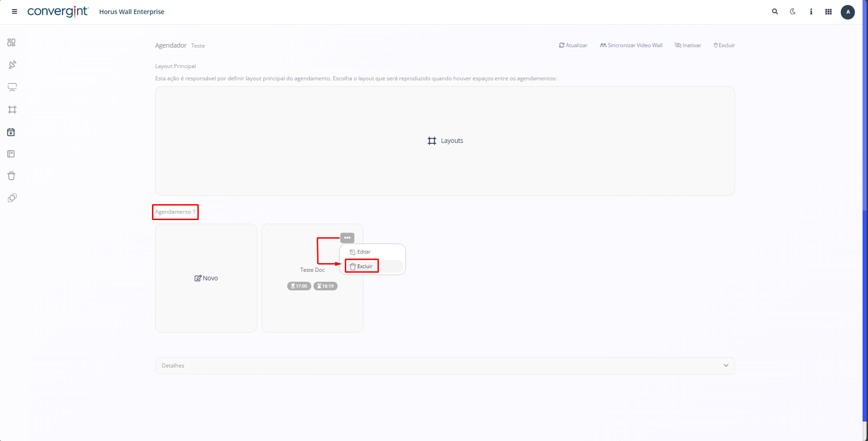
Task: Open the monitor icon in sidebar
Action: (12, 87)
